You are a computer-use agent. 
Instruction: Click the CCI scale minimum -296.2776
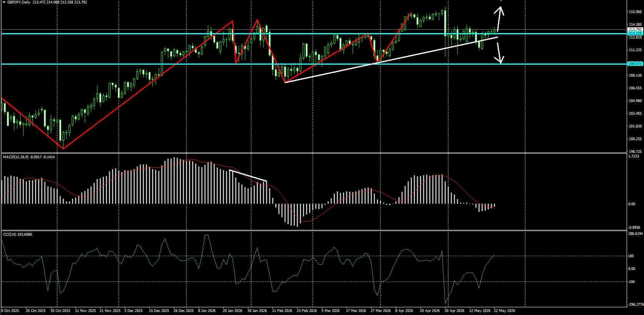point(635,305)
